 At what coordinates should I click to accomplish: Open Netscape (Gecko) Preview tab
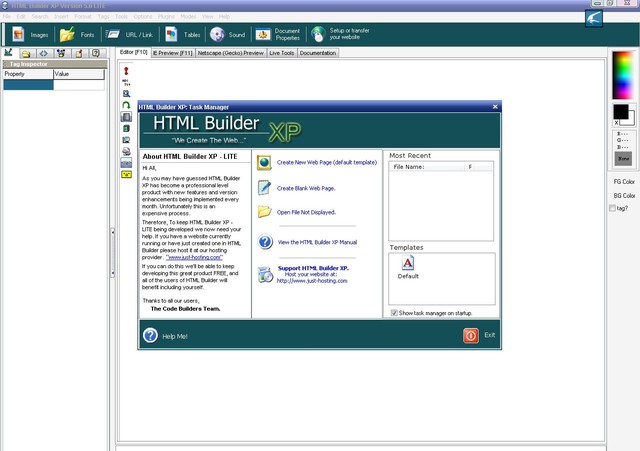point(231,53)
